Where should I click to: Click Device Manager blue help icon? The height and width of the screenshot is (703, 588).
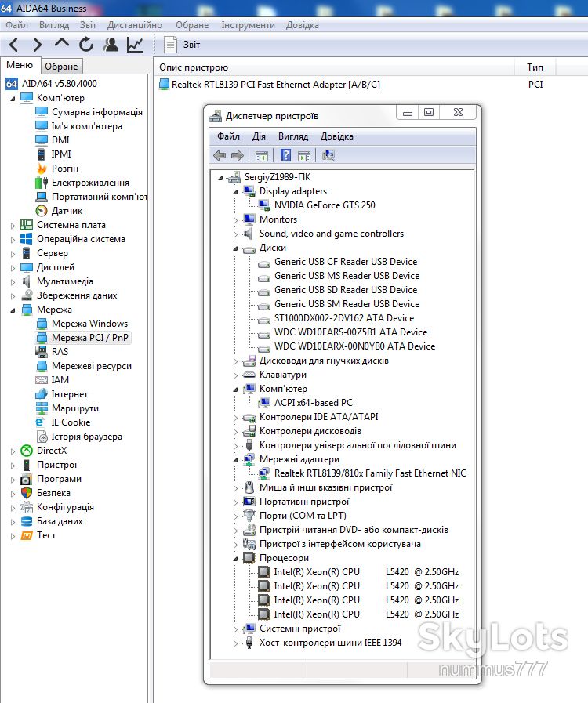285,156
